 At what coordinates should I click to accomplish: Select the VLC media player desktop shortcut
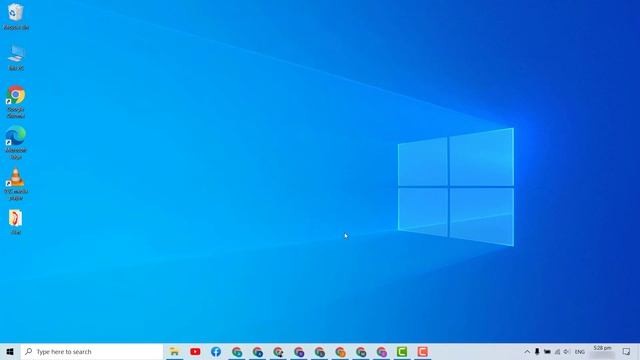(16, 184)
